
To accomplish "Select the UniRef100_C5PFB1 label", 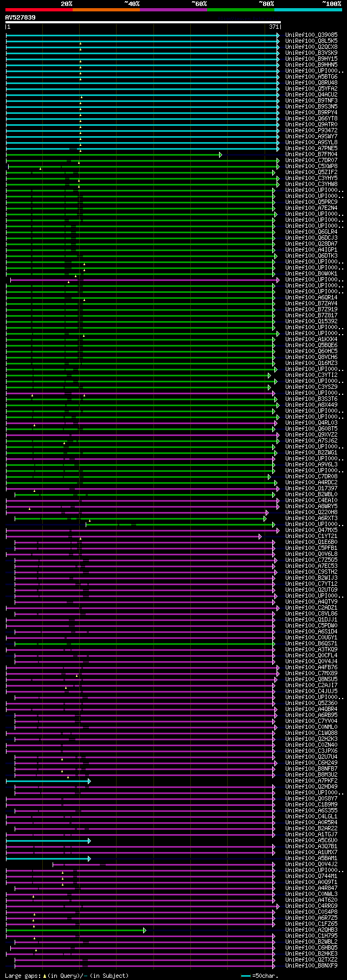I will pos(311,548).
